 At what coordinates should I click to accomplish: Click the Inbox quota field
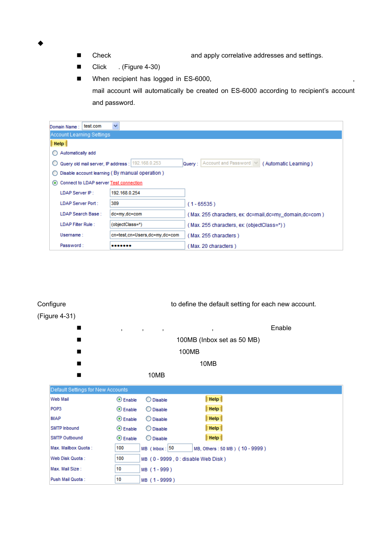tap(180, 448)
